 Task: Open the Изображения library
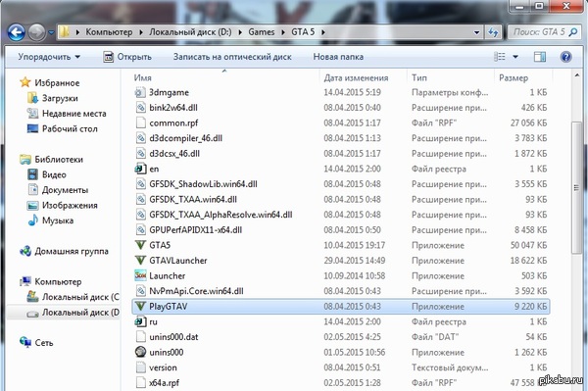[x=70, y=206]
